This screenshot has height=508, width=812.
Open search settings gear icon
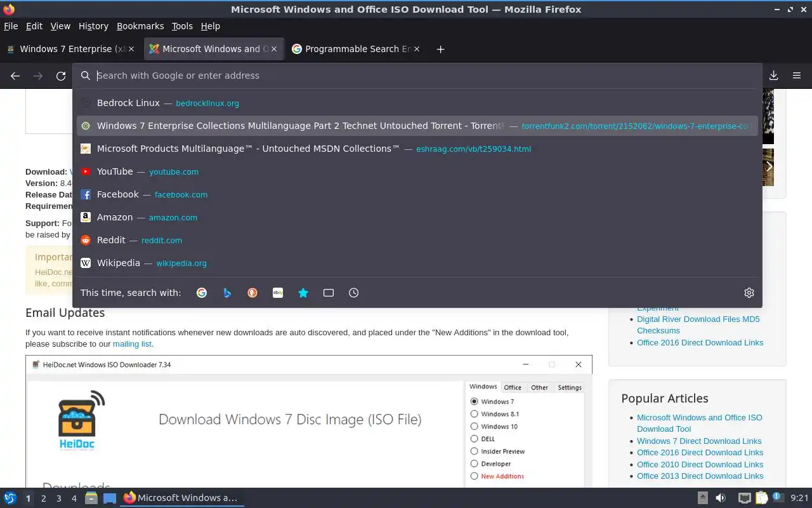(749, 293)
